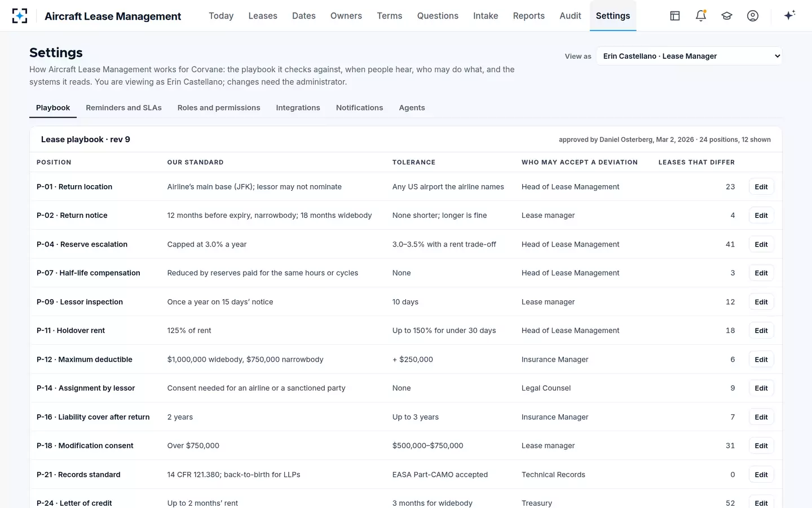This screenshot has height=508, width=812.
Task: Navigate to Dates
Action: click(304, 16)
